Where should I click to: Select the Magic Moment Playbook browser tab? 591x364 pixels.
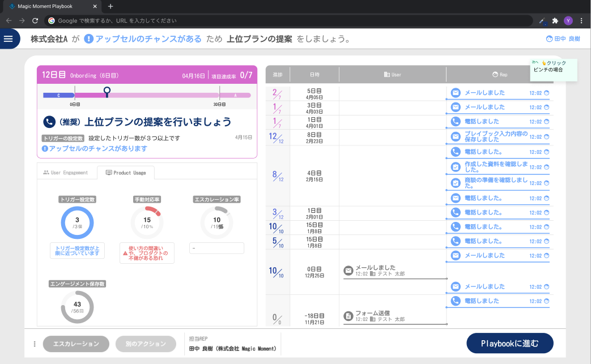point(53,6)
